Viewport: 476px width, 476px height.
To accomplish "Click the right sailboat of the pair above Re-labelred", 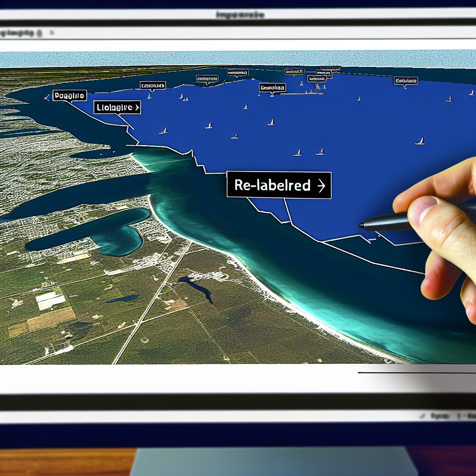I will (x=320, y=152).
